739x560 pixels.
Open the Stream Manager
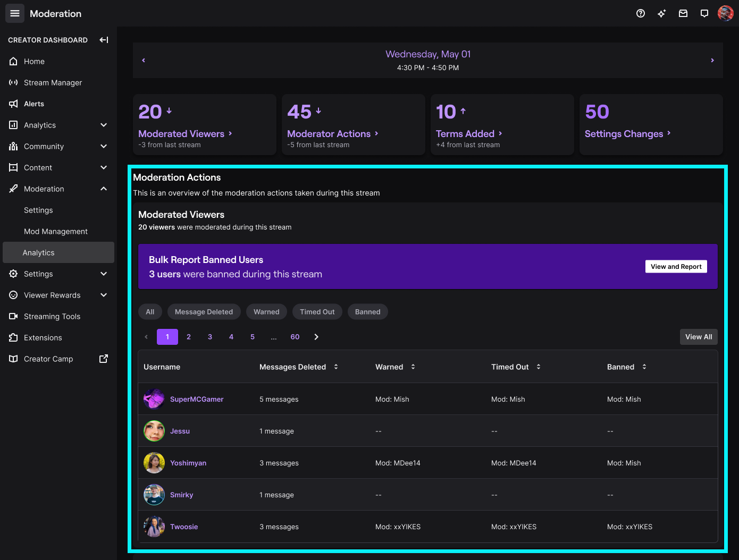coord(52,82)
